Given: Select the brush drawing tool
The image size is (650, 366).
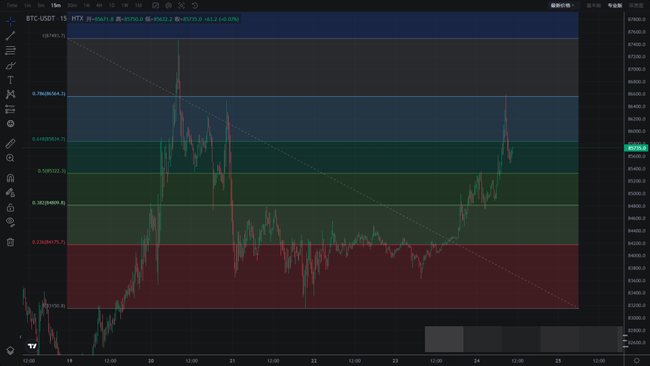Looking at the screenshot, I should (10, 65).
